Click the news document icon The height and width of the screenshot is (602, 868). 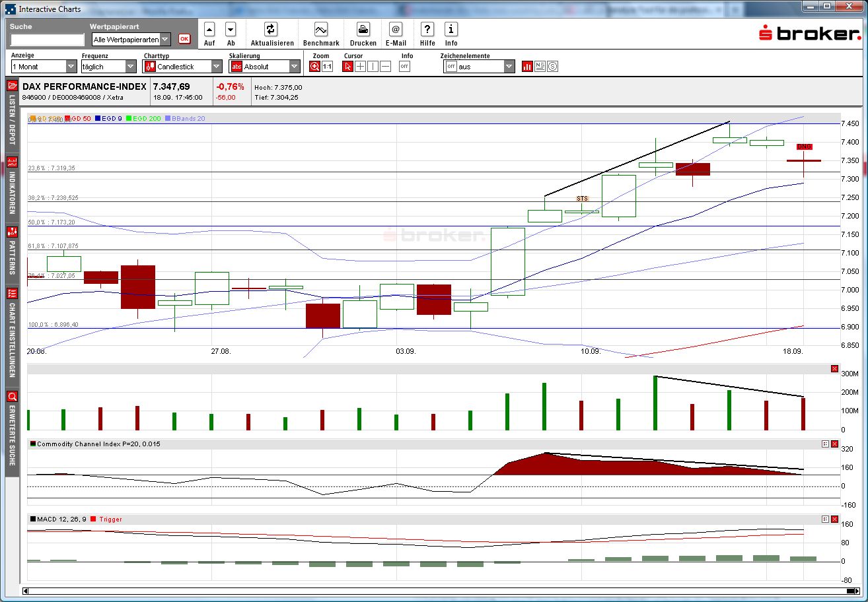[540, 66]
